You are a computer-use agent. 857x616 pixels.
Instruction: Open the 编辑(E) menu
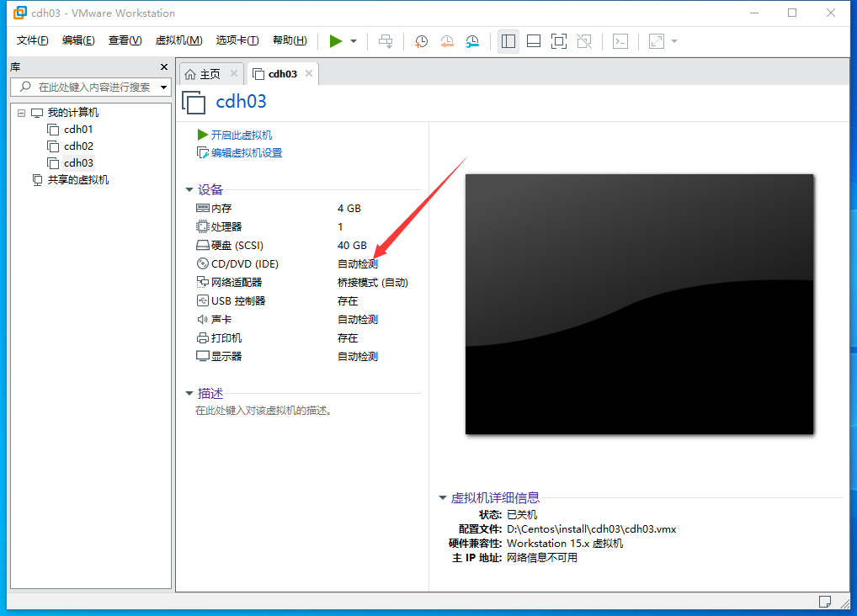78,40
